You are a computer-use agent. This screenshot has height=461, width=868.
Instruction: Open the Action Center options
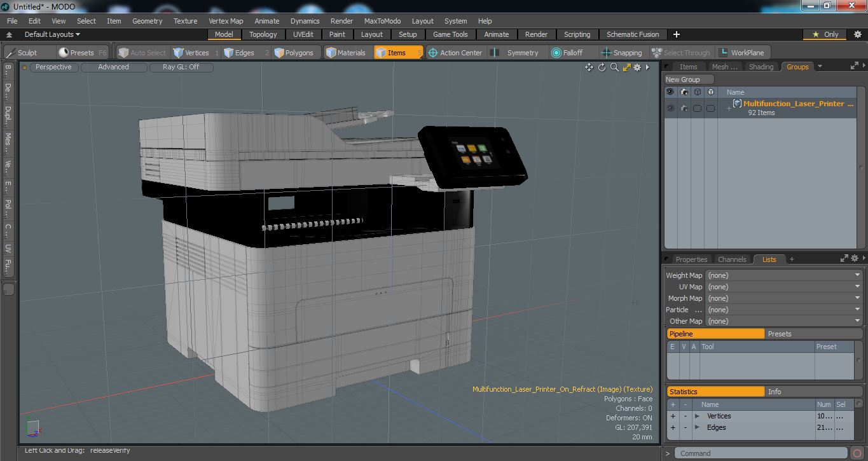pos(455,53)
